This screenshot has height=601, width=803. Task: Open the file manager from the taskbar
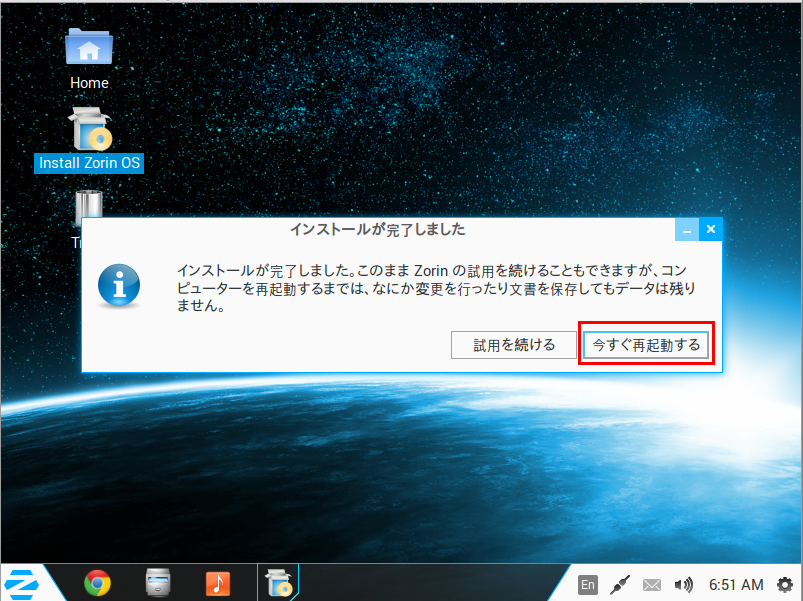point(158,583)
